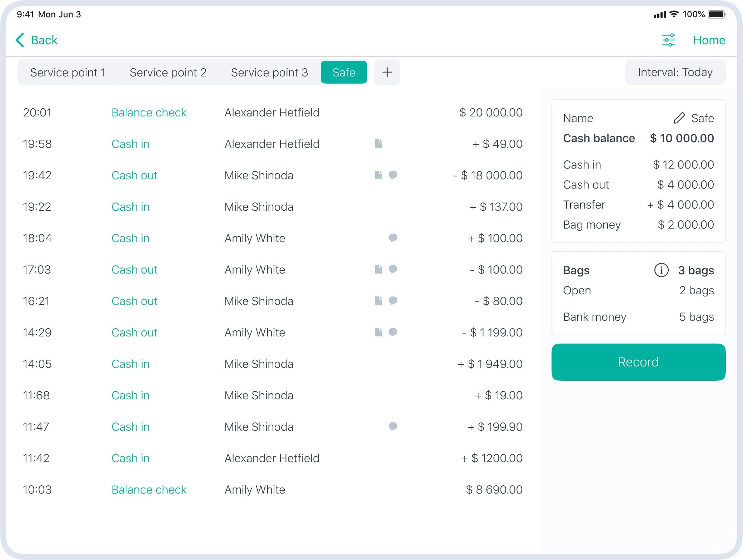Viewport: 743px width, 560px height.
Task: Open the Bags info icon
Action: coord(661,270)
